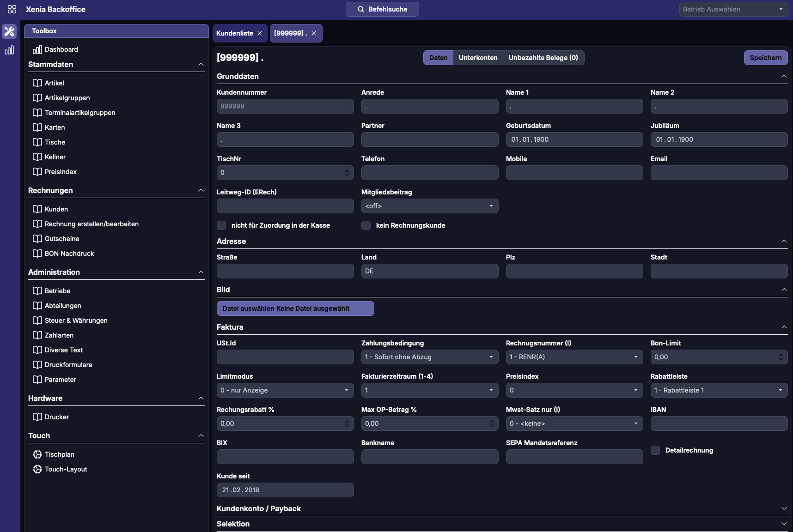Click the book icon next to Artikel

coord(37,83)
